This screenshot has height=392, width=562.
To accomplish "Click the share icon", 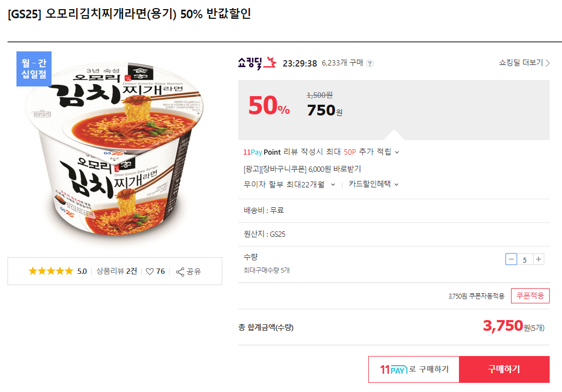I will 180,271.
